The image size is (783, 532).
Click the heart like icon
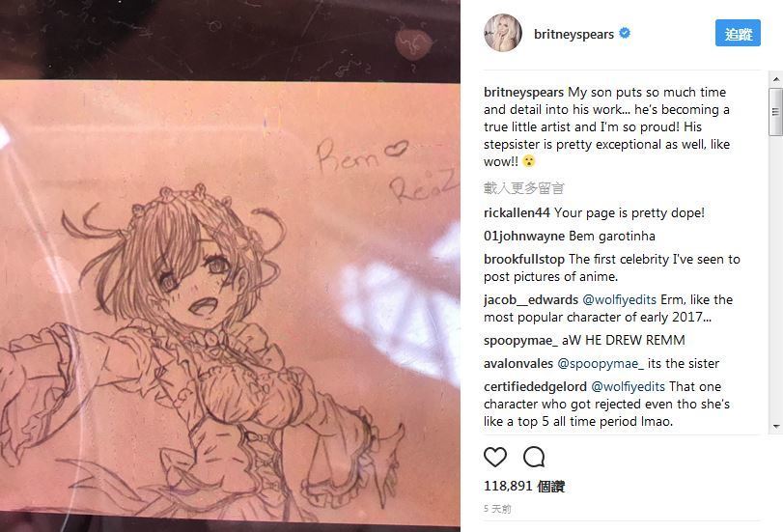495,457
